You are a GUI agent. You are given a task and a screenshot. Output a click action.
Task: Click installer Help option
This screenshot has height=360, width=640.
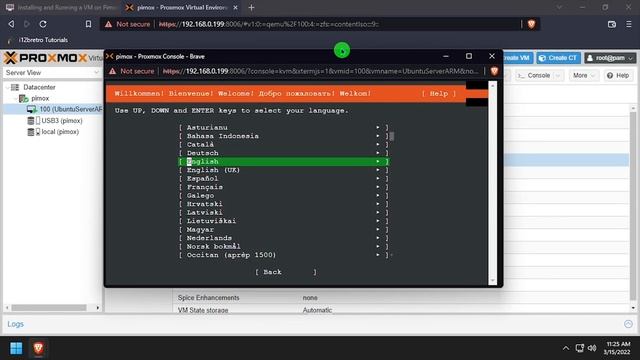pos(439,94)
